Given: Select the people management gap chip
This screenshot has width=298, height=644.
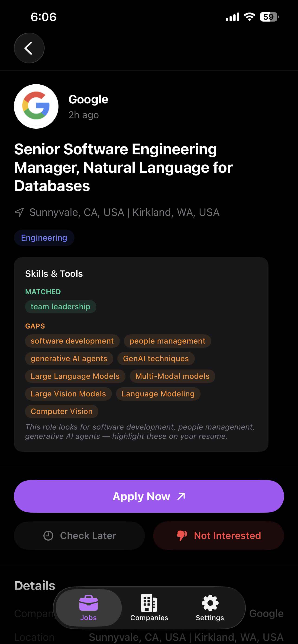Looking at the screenshot, I should [x=167, y=341].
